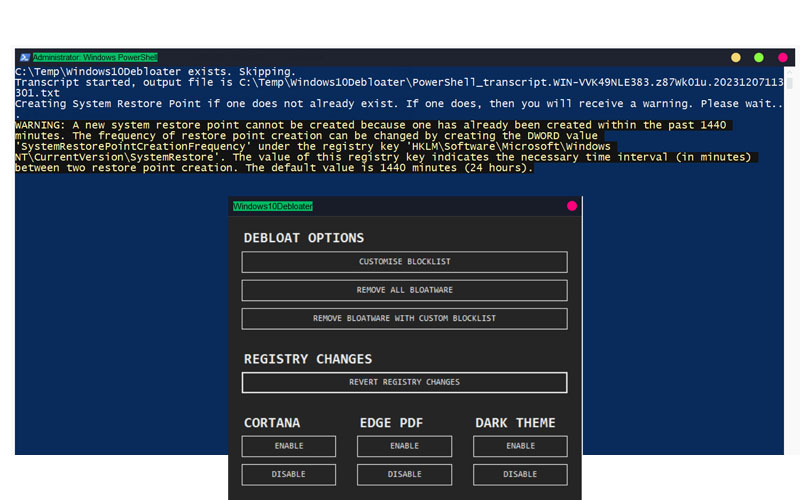
Task: Close the Windows10Debloater dialog
Action: 572,206
